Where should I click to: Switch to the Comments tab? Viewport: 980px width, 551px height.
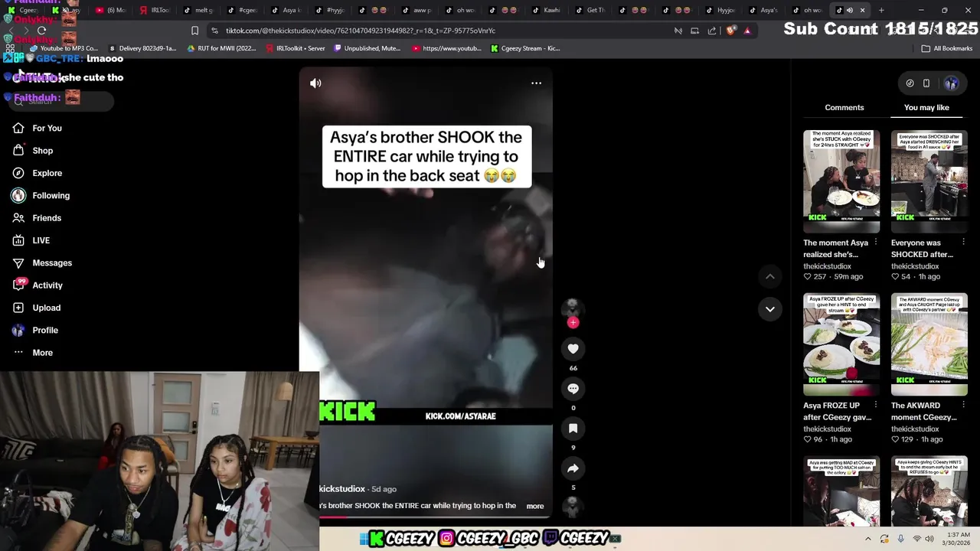pyautogui.click(x=844, y=108)
